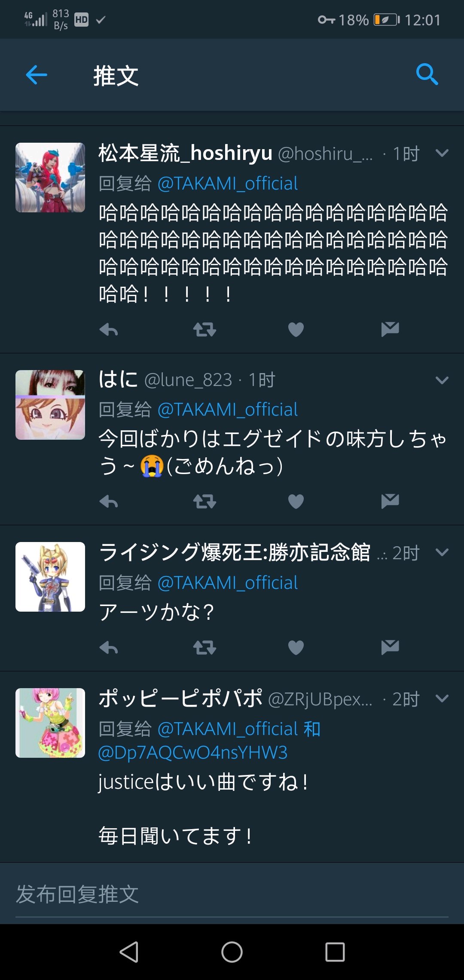Image resolution: width=464 pixels, height=980 pixels.
Task: Tap Android home circle button
Action: 232,952
